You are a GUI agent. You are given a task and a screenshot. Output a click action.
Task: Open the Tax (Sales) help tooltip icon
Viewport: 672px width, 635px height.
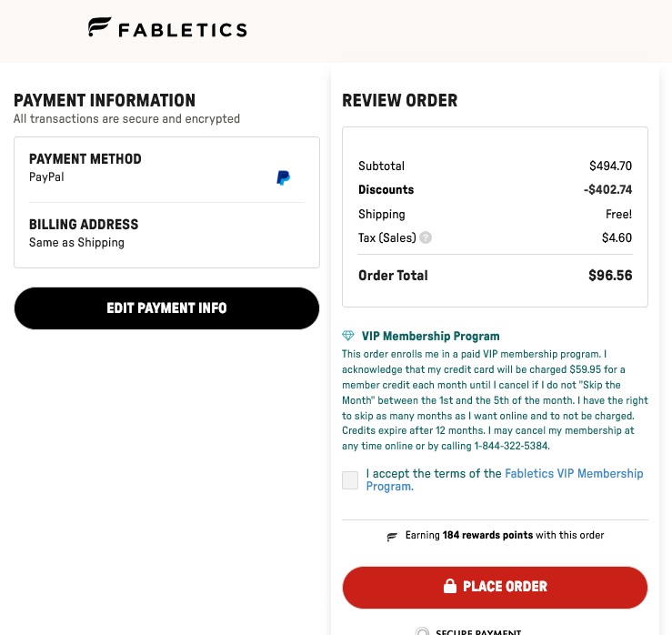(x=426, y=238)
